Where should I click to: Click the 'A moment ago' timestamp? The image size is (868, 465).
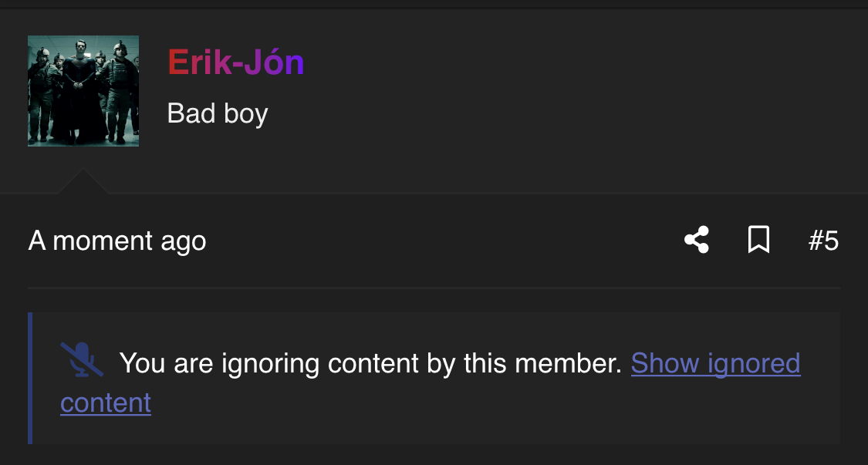point(117,241)
